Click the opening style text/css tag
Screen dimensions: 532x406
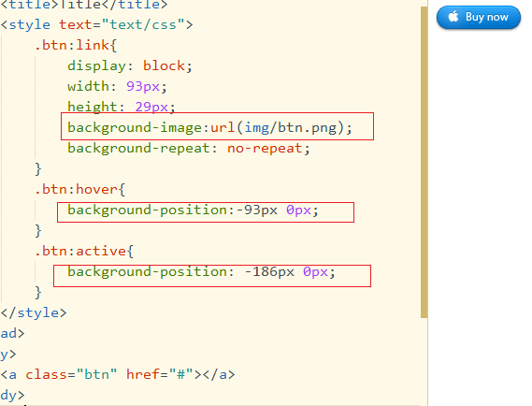coord(96,24)
